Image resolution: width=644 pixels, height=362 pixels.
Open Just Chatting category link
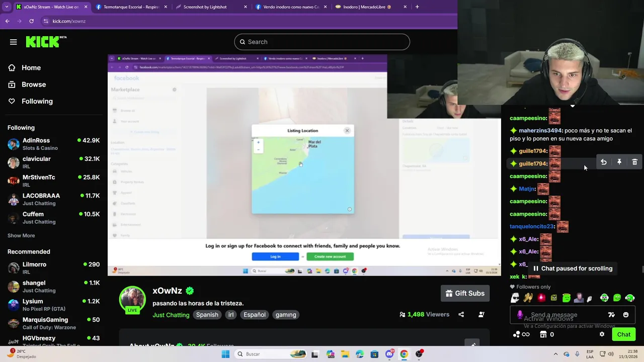pos(171,315)
